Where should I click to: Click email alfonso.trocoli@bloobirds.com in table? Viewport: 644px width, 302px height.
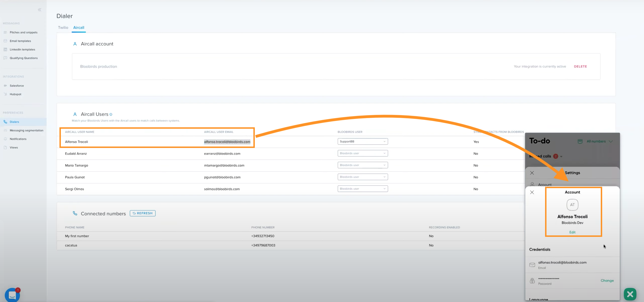pos(227,142)
